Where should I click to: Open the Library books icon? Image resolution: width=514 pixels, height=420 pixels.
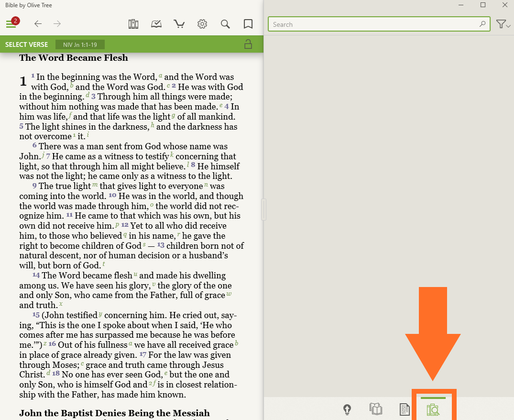click(133, 24)
